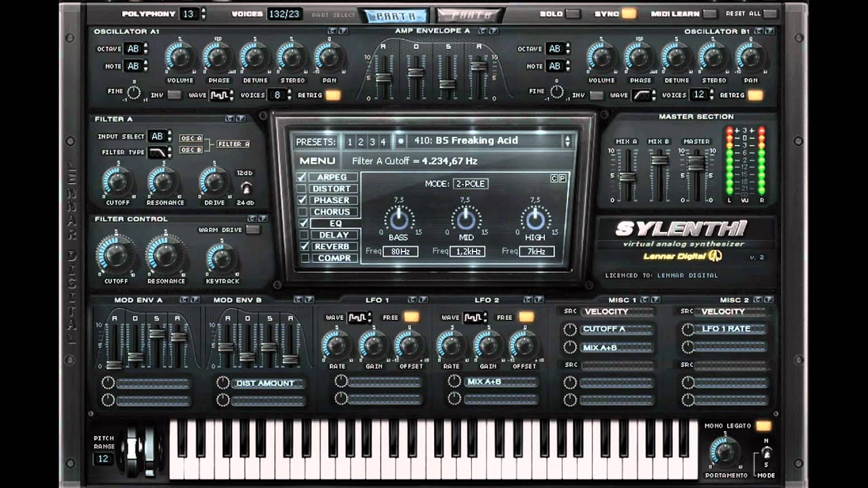Click the paste (P) icon of LFO 1
The image size is (868, 488).
(423, 300)
